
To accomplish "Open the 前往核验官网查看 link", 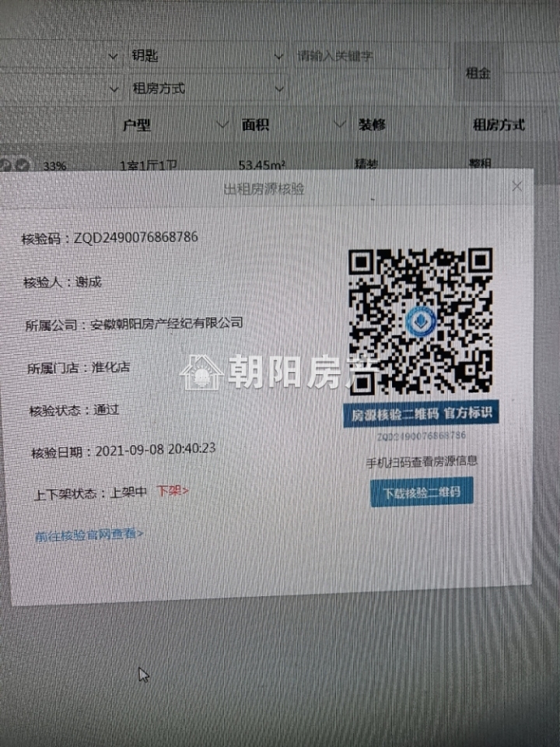I will pyautogui.click(x=89, y=535).
